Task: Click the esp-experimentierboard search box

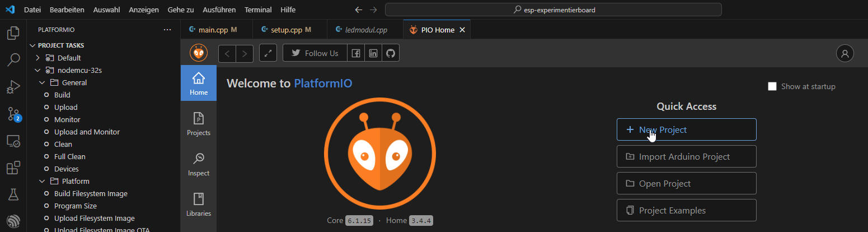Action: click(x=553, y=10)
